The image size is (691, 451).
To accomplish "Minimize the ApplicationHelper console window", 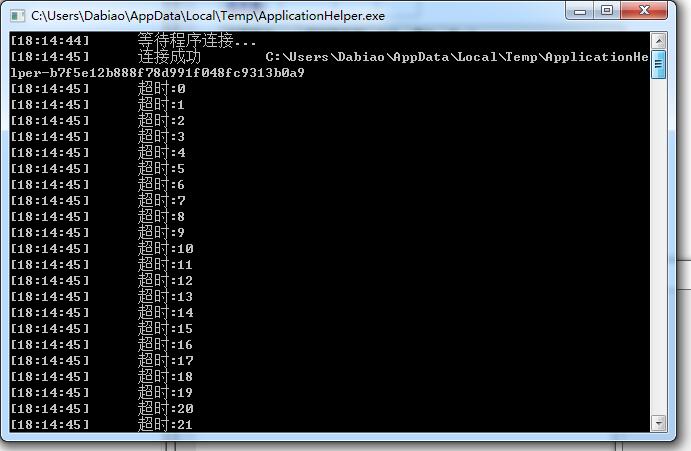I will [580, 11].
